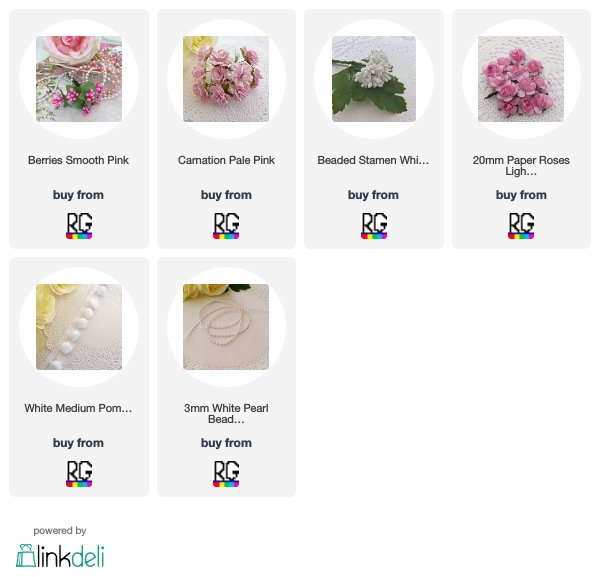The image size is (600, 577).
Task: View the Beaded Stamen White product image
Action: coord(374,79)
